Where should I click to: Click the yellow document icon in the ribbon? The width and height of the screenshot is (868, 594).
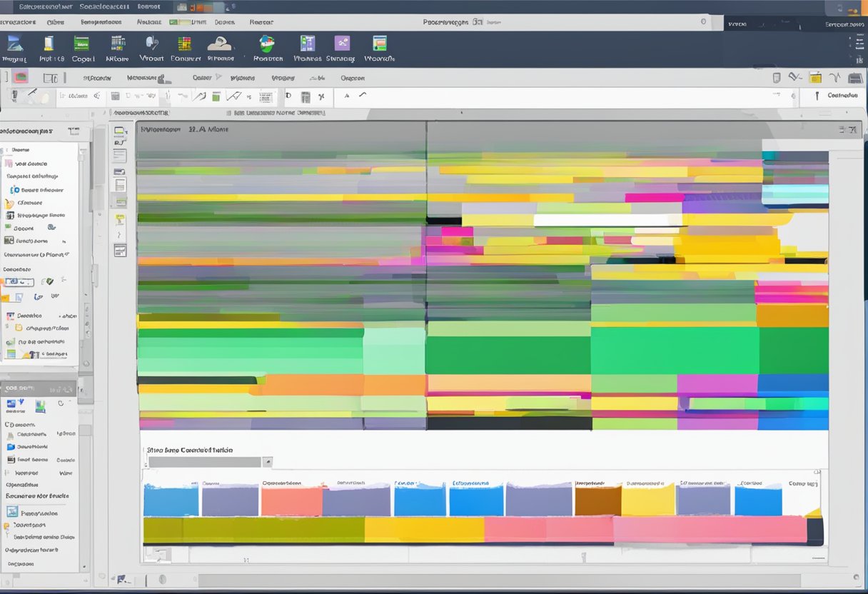pyautogui.click(x=49, y=44)
